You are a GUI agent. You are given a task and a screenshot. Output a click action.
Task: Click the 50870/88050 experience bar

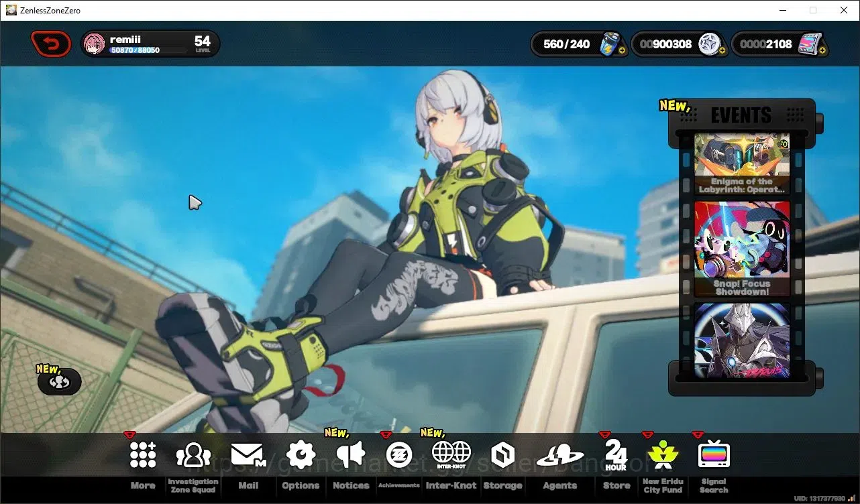click(148, 50)
